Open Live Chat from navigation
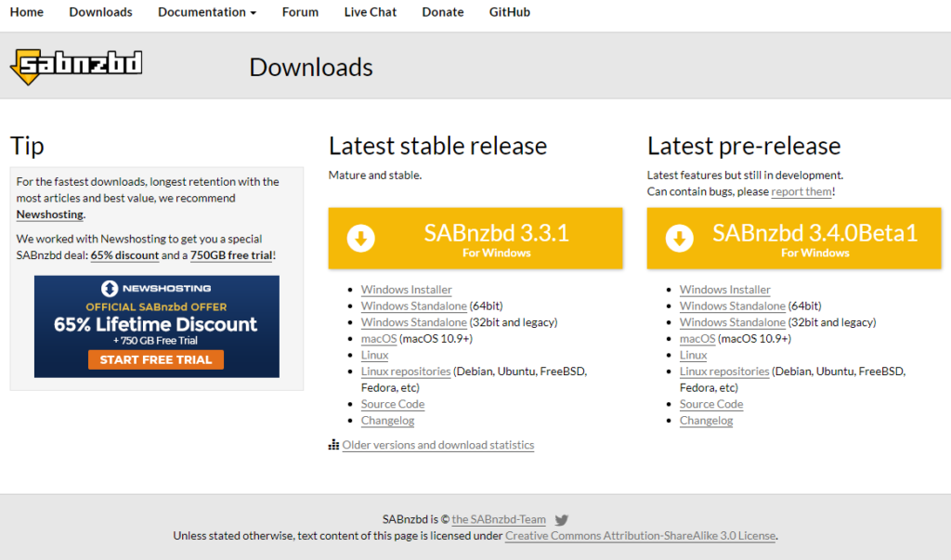Image resolution: width=951 pixels, height=560 pixels. (370, 12)
